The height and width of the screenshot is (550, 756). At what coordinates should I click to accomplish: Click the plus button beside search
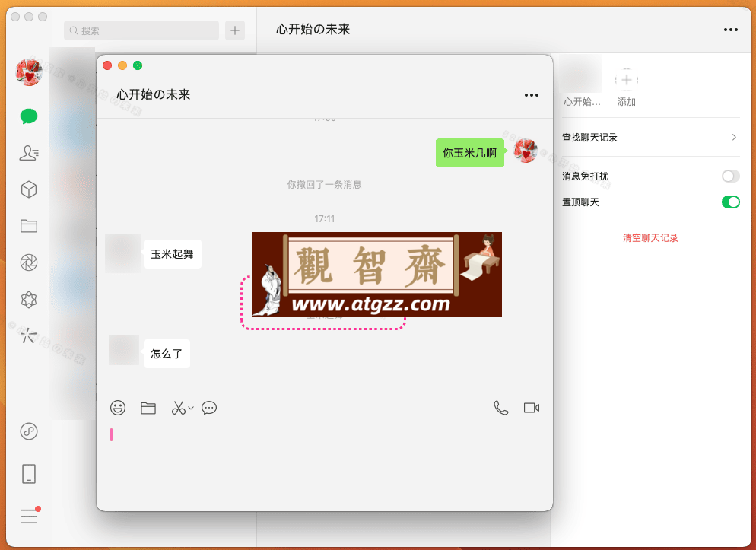235,30
